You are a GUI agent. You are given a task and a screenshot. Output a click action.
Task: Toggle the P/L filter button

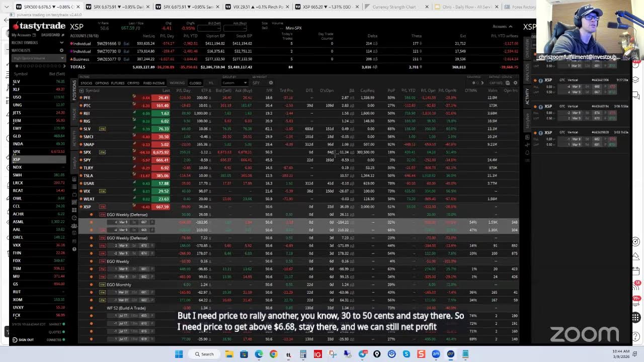click(x=211, y=83)
